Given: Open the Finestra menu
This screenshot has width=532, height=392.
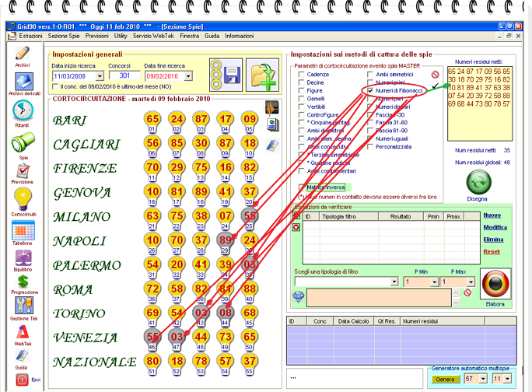Looking at the screenshot, I should [189, 36].
